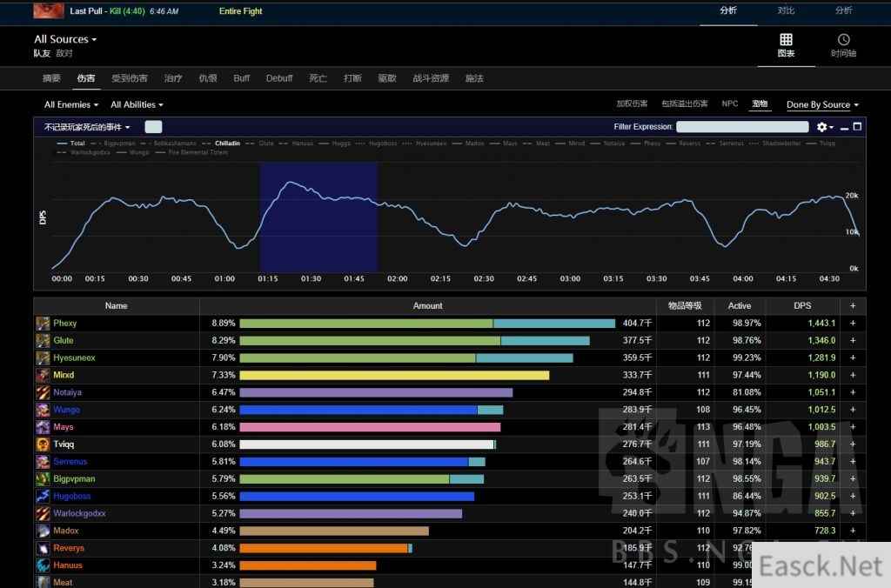Toggle the NPC filter option
The image size is (891, 588).
point(729,104)
